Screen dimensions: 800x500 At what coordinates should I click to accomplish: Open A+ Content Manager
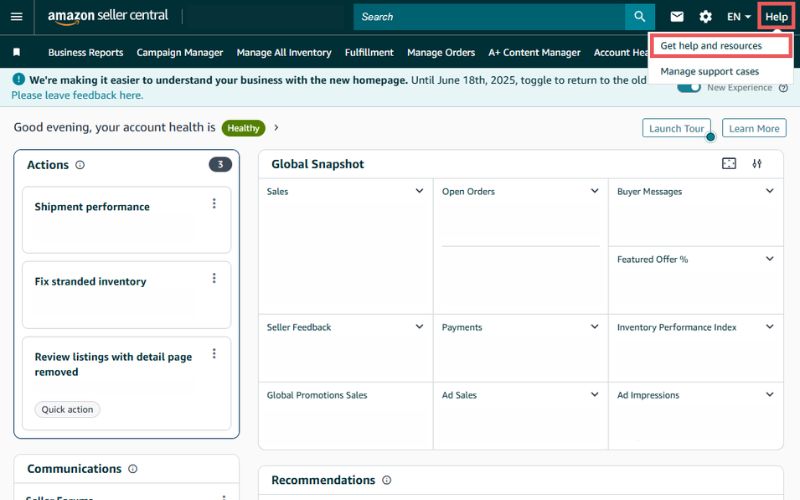point(534,52)
